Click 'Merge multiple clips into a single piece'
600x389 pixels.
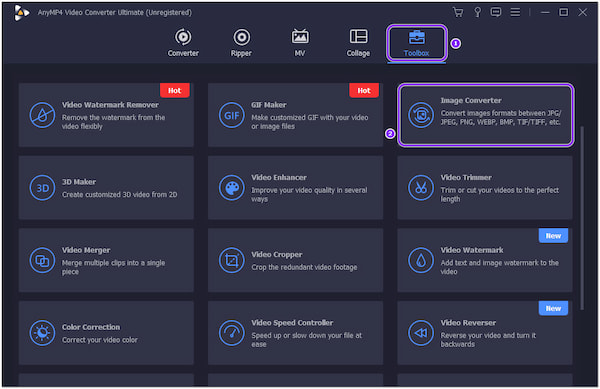[x=114, y=267]
